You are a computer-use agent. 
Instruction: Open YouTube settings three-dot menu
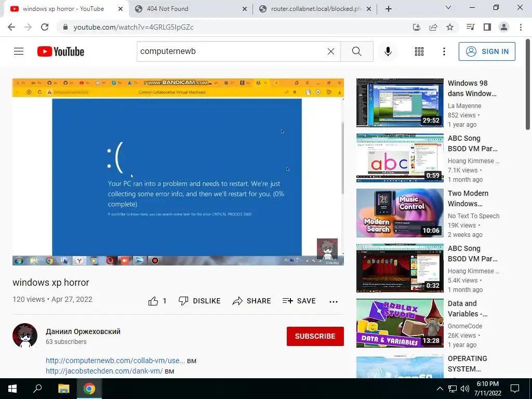click(444, 51)
